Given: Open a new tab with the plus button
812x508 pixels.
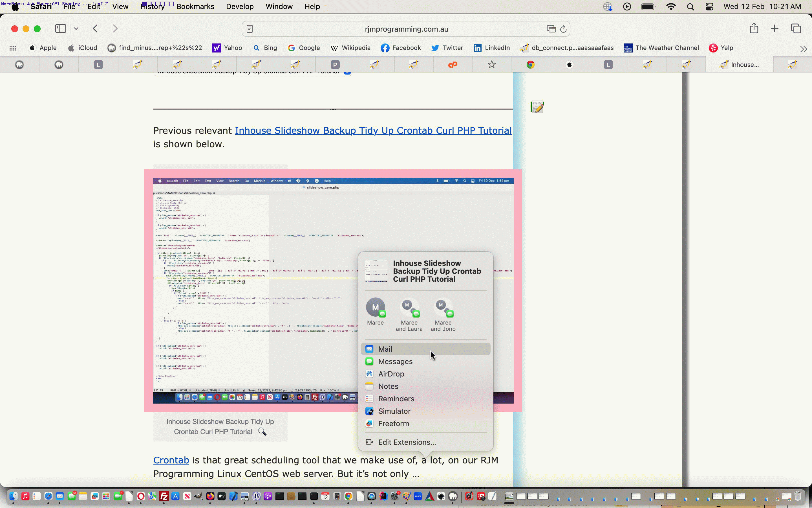Looking at the screenshot, I should pyautogui.click(x=775, y=29).
